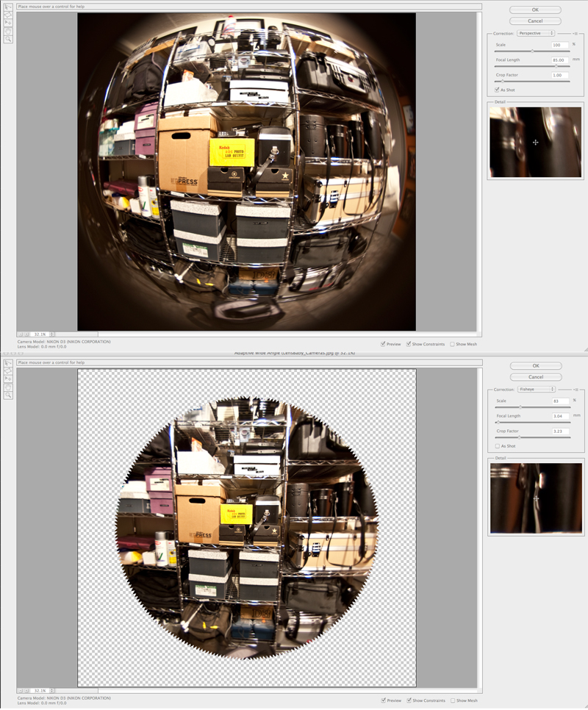Open the panel flyout menu beside the Perspective correction
This screenshot has height=710, width=588.
pos(576,34)
